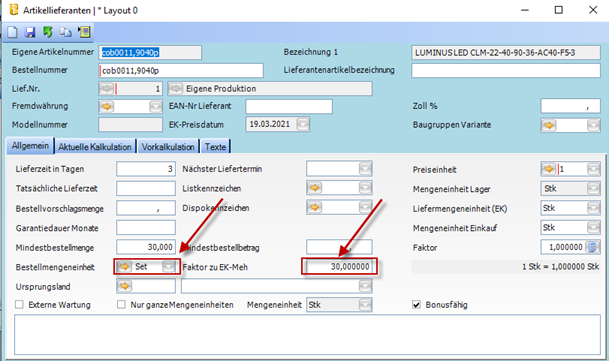This screenshot has height=361, width=609.
Task: Open the Texte tab
Action: click(216, 147)
